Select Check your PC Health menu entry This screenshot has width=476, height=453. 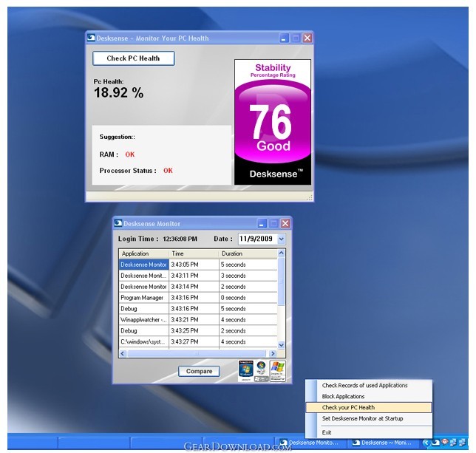point(369,407)
